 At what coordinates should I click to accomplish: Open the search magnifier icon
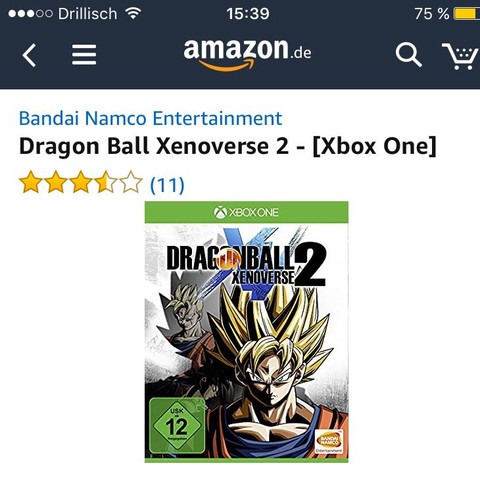pos(409,55)
